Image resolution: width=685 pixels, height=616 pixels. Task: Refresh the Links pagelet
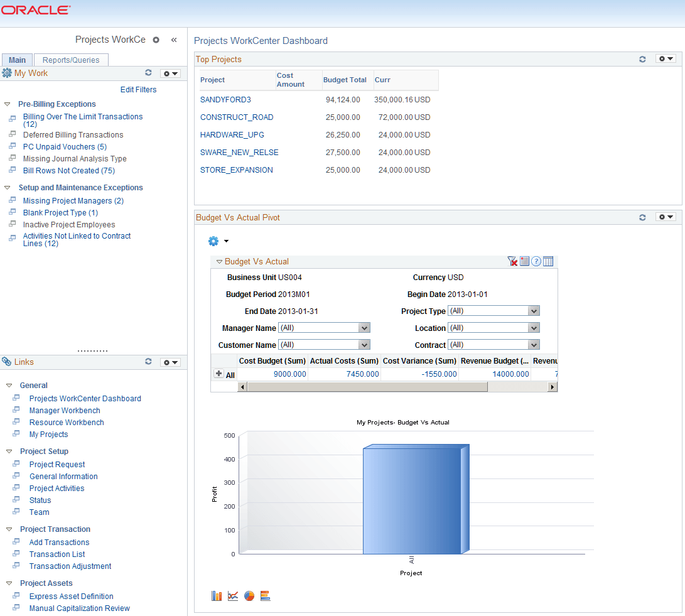tap(148, 362)
